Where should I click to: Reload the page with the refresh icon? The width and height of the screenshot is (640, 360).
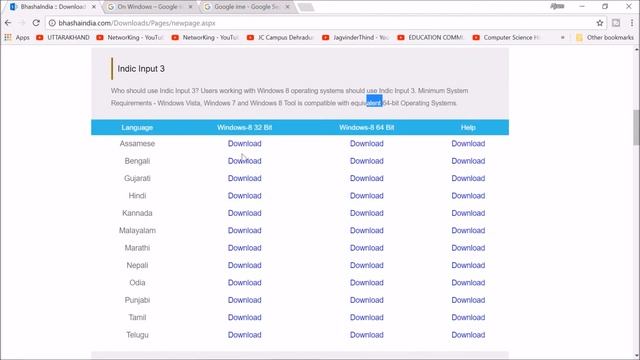pyautogui.click(x=36, y=23)
